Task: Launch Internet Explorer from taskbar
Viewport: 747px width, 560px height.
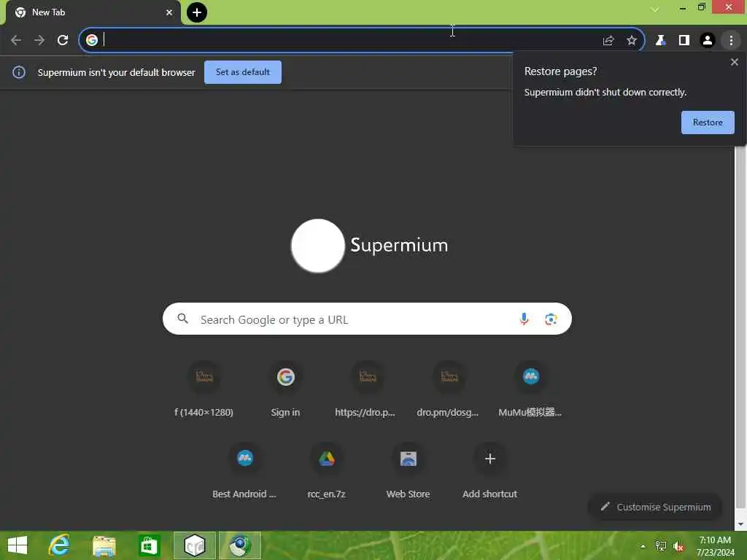Action: (x=60, y=545)
